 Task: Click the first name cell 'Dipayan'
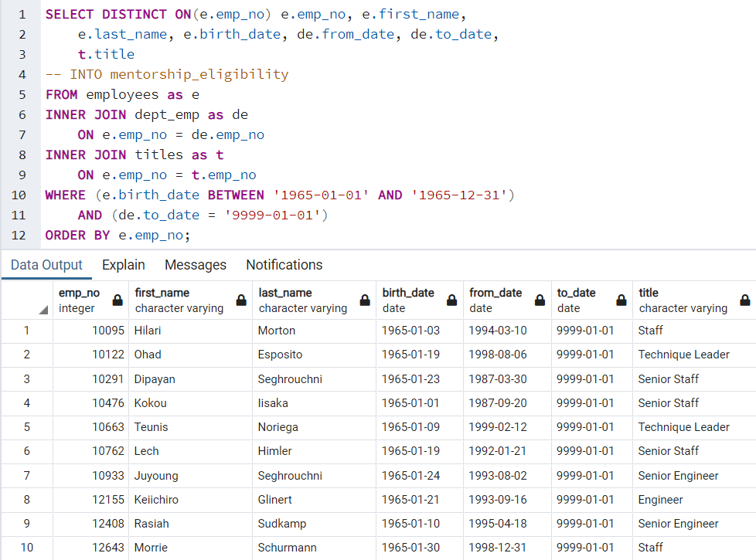coord(190,378)
